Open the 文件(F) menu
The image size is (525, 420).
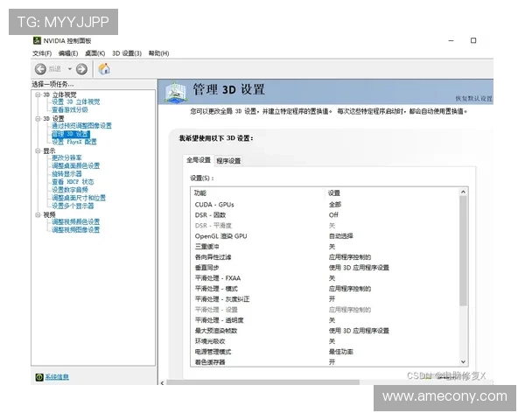[42, 53]
